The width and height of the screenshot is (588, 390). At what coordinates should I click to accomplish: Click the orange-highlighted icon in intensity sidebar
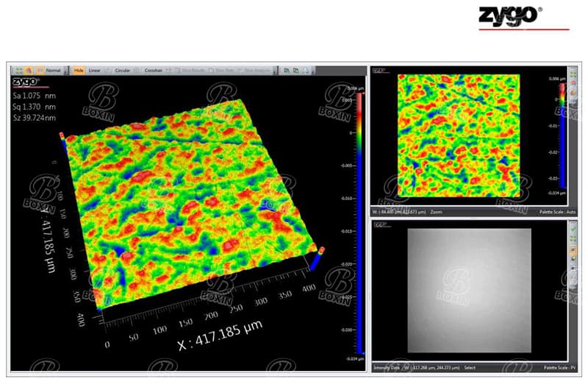573,249
